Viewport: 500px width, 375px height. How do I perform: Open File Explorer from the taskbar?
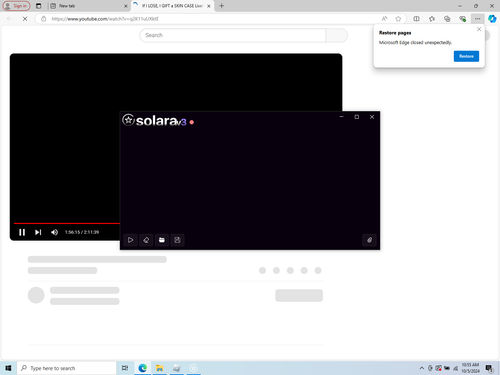[x=160, y=368]
